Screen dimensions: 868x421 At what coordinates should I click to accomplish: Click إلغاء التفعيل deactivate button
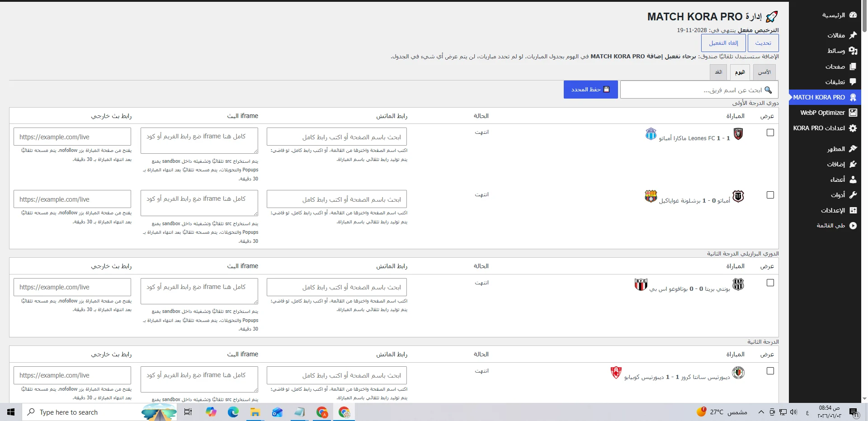pos(723,43)
